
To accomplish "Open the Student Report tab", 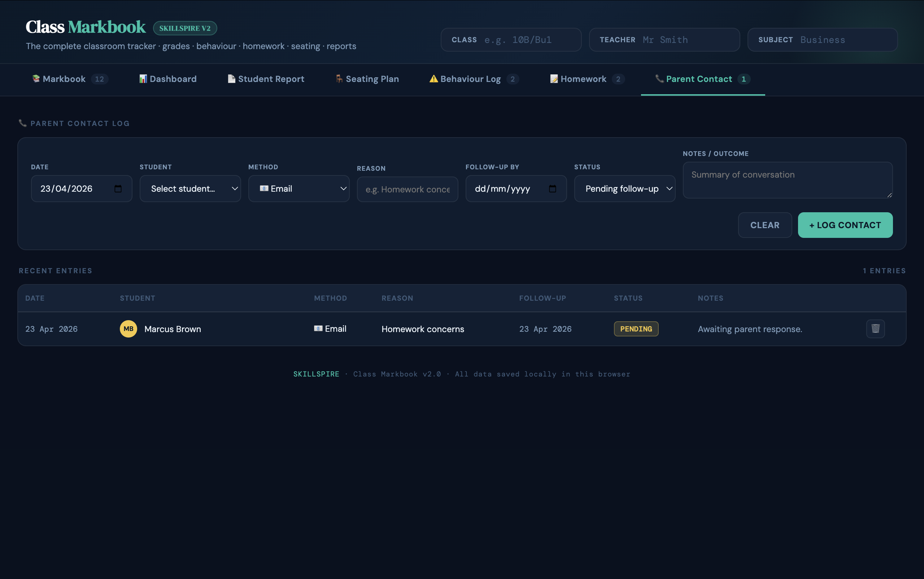I will point(271,79).
